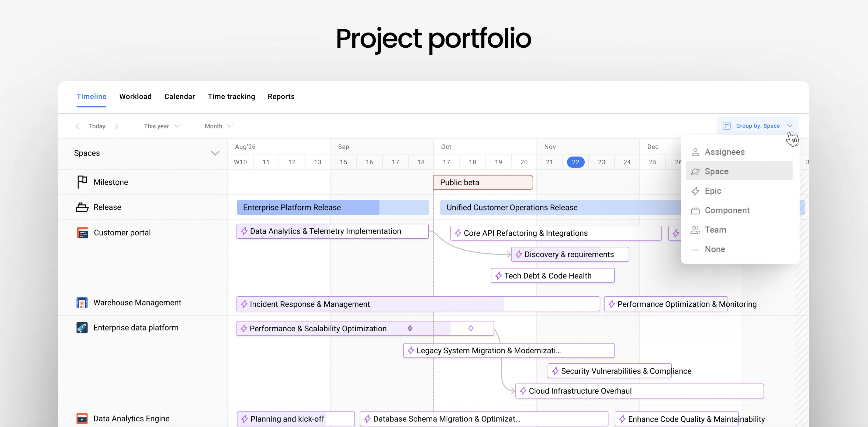Click lightning icon on Planning and kick-off
868x427 pixels.
244,419
